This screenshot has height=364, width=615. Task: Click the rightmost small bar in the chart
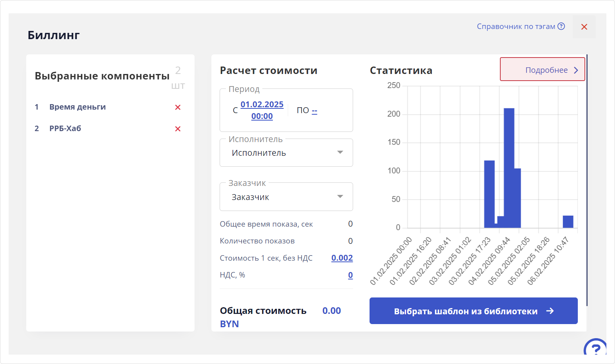pyautogui.click(x=568, y=222)
